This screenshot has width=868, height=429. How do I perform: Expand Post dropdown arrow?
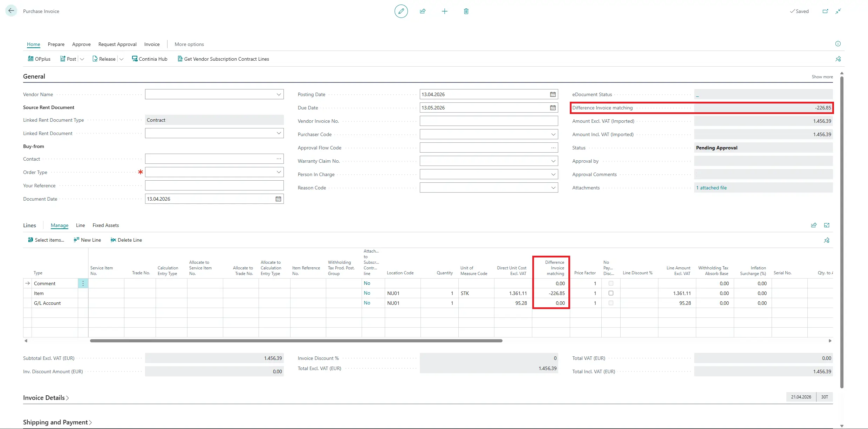pyautogui.click(x=82, y=59)
